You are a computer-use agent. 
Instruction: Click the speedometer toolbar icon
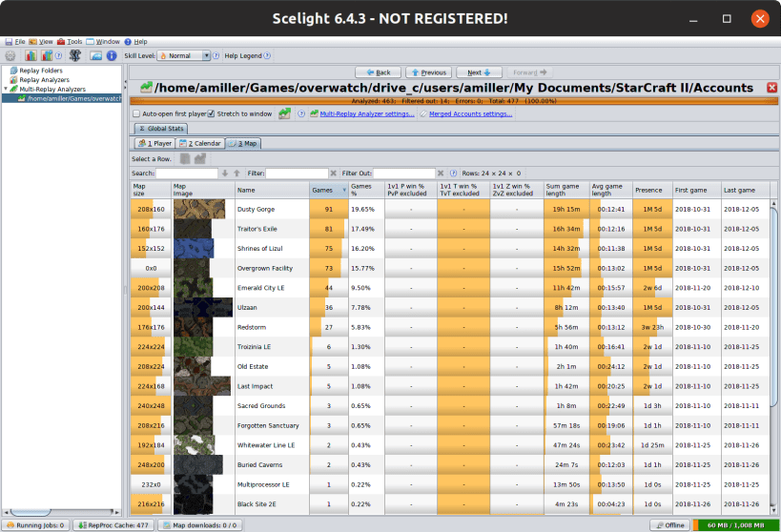tap(96, 56)
